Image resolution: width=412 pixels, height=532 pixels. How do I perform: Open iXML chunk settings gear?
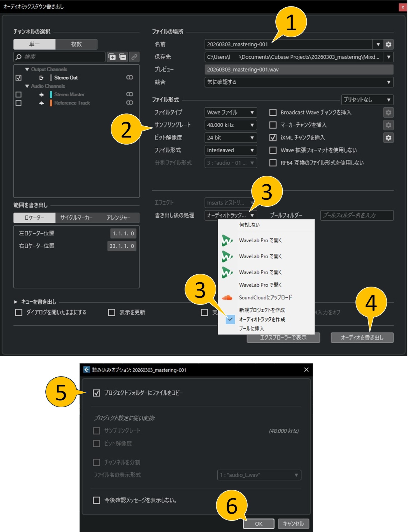click(x=388, y=138)
